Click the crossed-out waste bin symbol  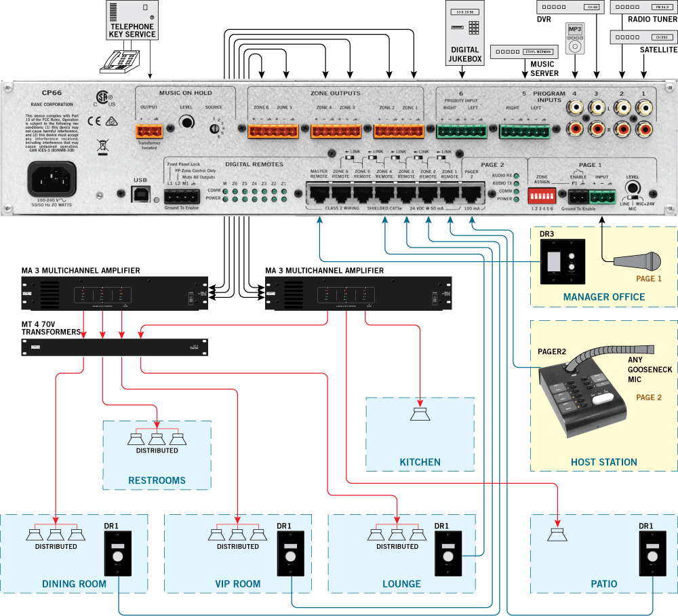102,147
